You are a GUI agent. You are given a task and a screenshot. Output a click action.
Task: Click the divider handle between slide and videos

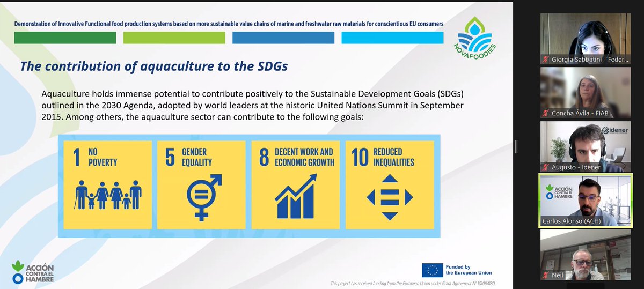(x=516, y=146)
